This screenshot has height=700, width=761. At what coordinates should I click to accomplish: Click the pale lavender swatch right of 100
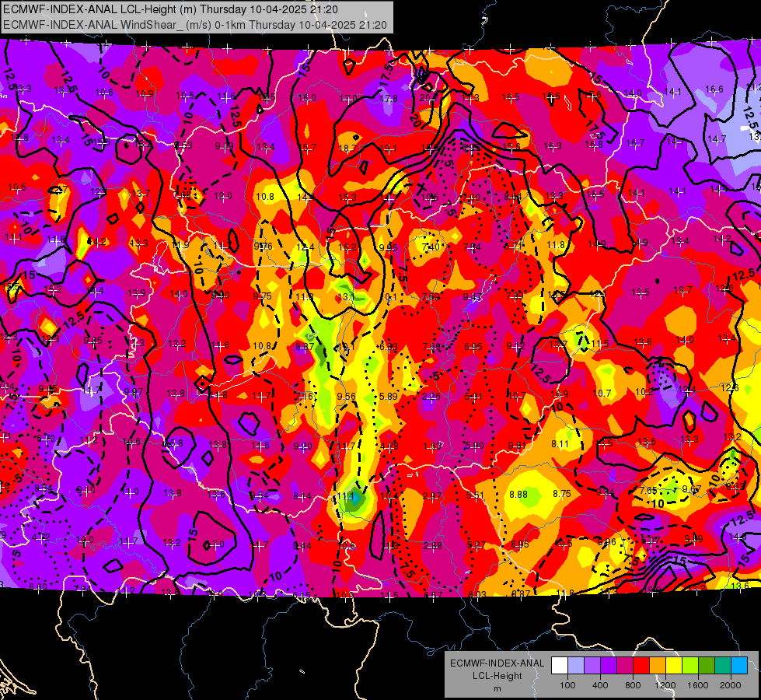[576, 666]
